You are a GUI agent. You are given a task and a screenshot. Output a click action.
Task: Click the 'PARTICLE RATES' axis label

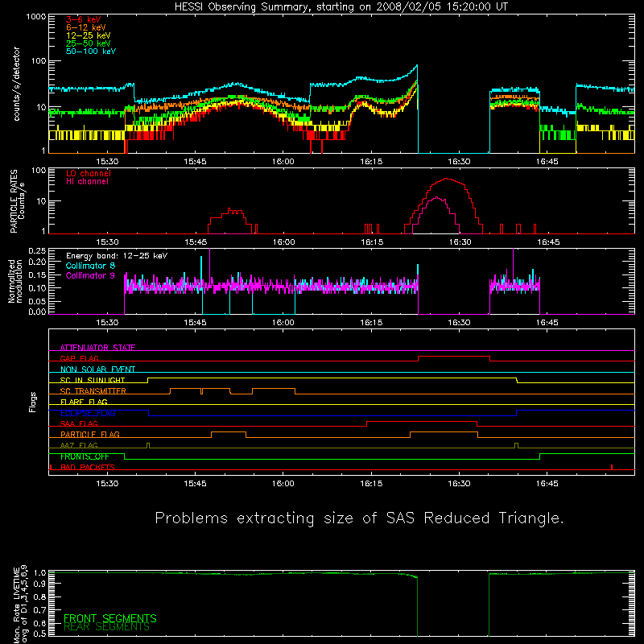click(14, 201)
